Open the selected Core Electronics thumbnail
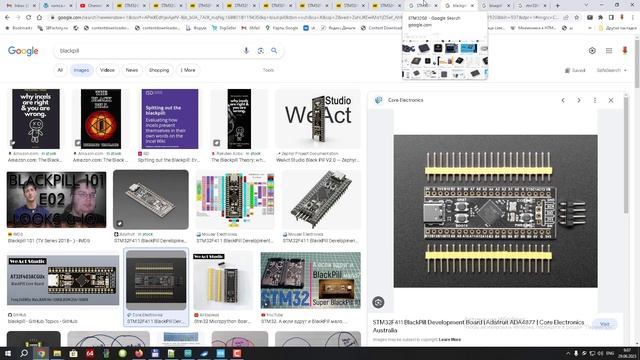Screen dimensions: 640x360 pyautogui.click(x=156, y=280)
